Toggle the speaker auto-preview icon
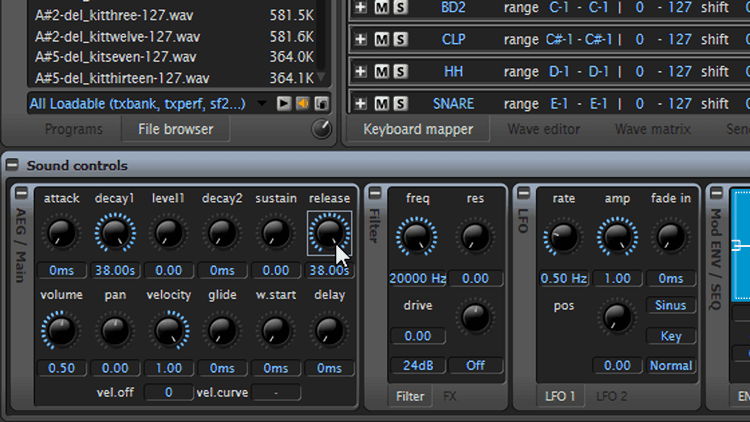 [303, 103]
